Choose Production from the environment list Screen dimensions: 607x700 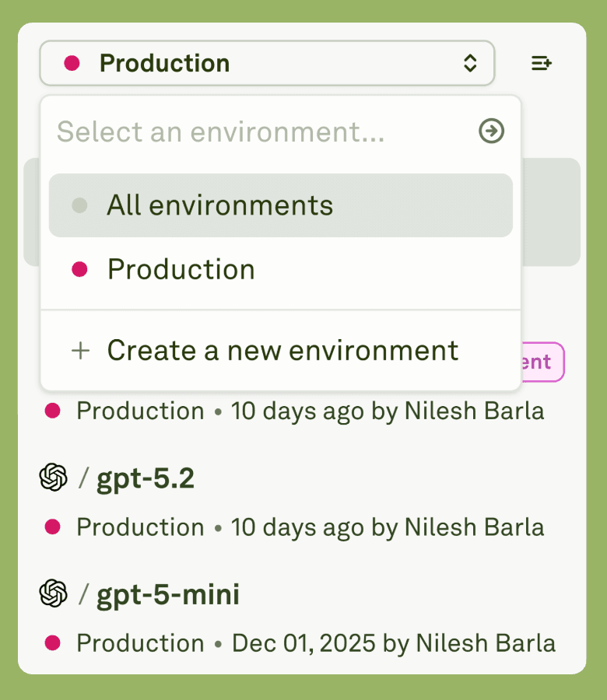coord(181,269)
